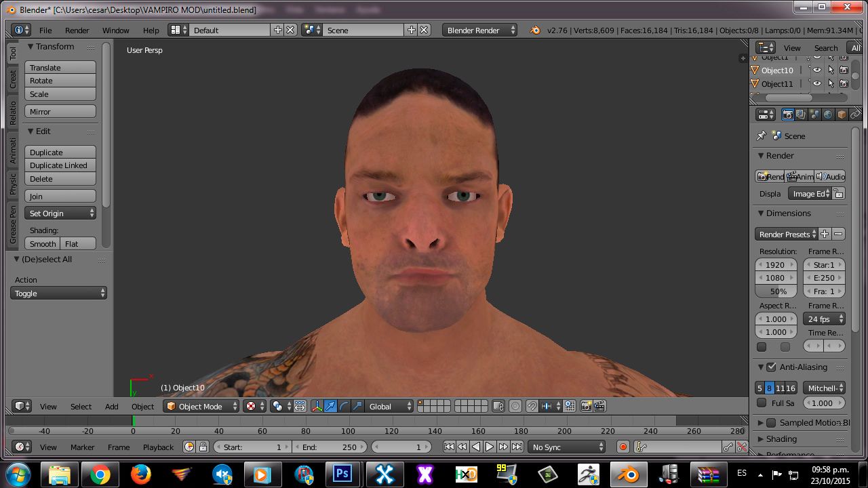The height and width of the screenshot is (488, 868).
Task: Click the insert keyframe key icon
Action: (728, 447)
